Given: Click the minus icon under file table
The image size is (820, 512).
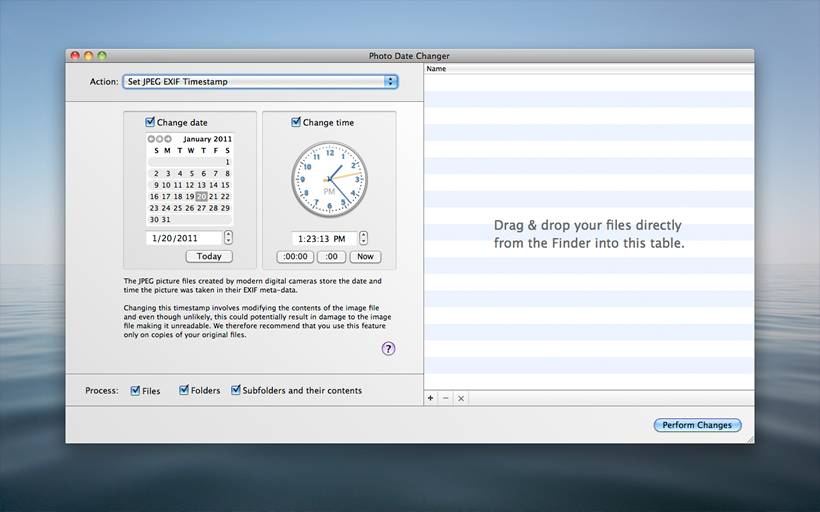Looking at the screenshot, I should coord(446,398).
